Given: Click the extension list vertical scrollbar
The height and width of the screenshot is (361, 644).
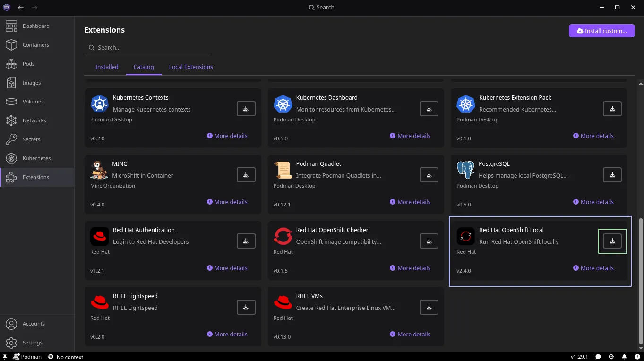Looking at the screenshot, I should (x=641, y=281).
